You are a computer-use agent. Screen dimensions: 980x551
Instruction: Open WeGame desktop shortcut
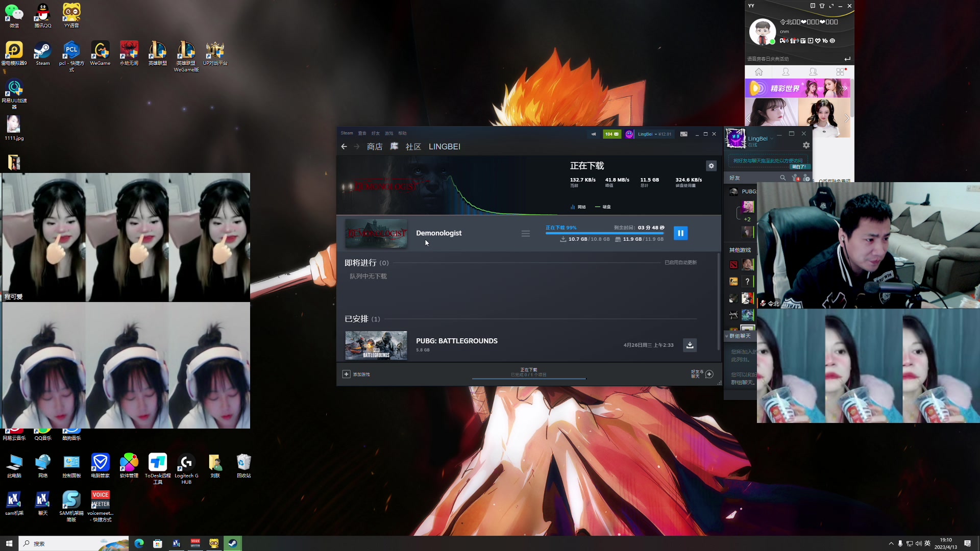tap(100, 54)
